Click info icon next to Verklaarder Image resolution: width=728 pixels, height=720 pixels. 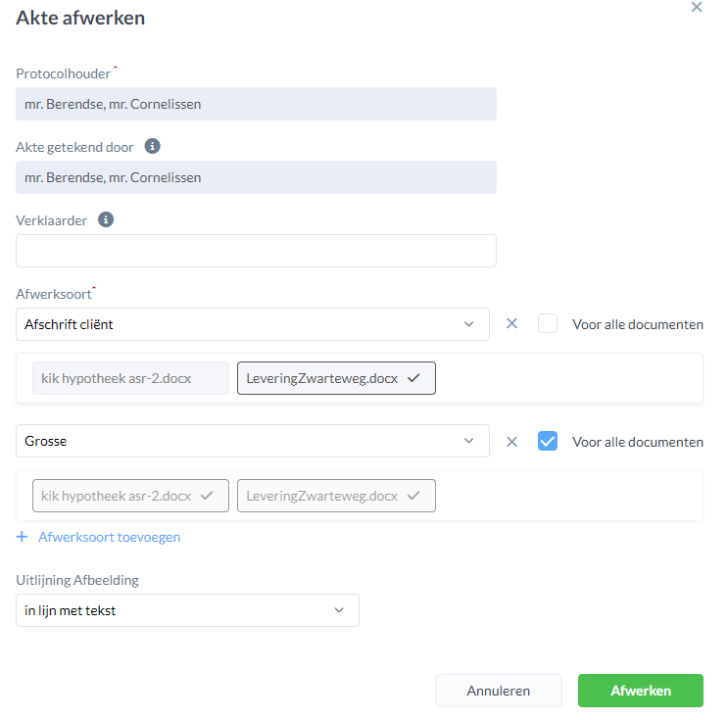click(106, 220)
